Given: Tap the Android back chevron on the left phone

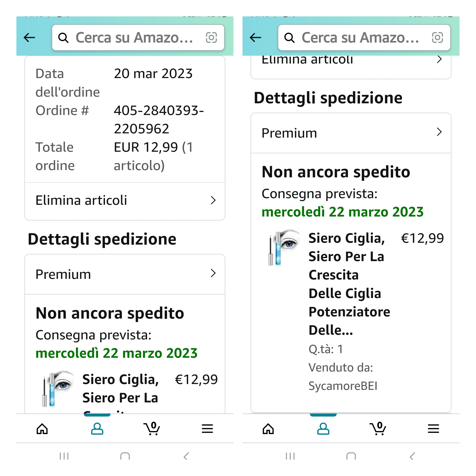Looking at the screenshot, I should tap(186, 456).
